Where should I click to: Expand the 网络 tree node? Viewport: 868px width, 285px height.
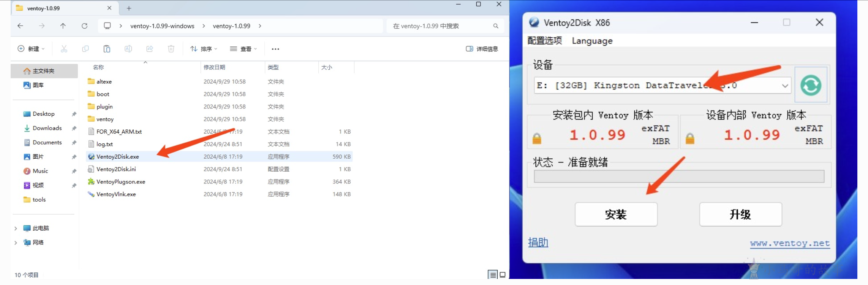click(16, 242)
